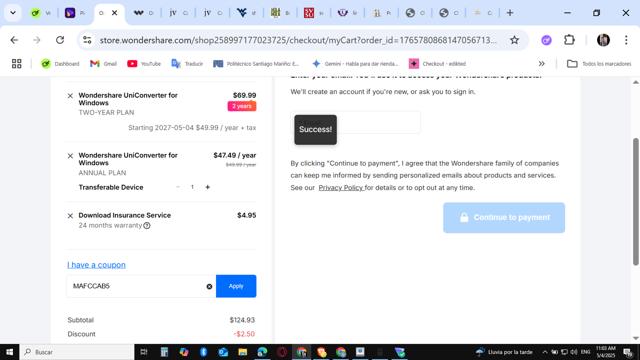Screen dimensions: 640x360
Task: Apply the coupon code
Action: 236,286
